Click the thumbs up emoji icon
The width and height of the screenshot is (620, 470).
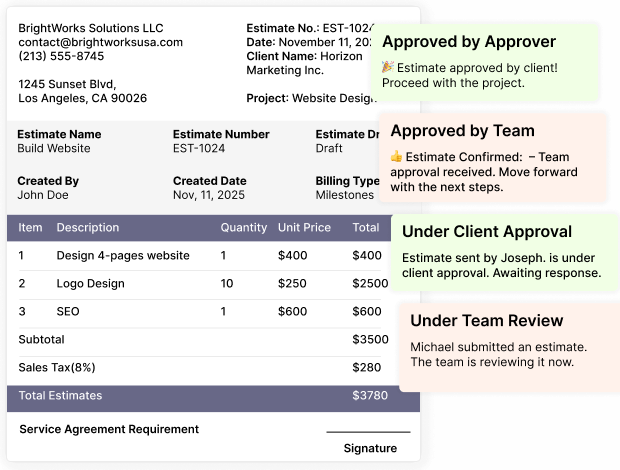[x=397, y=156]
